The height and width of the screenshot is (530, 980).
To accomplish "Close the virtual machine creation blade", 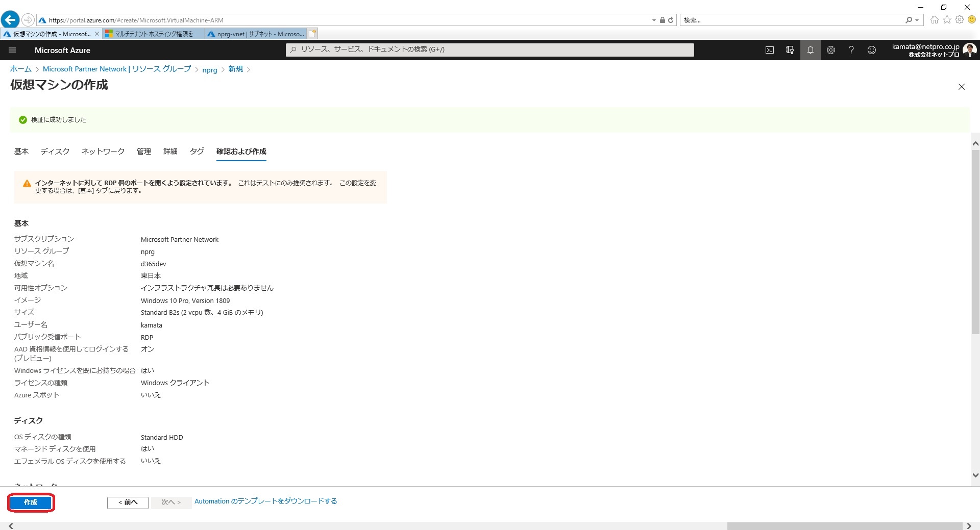I will tap(961, 87).
